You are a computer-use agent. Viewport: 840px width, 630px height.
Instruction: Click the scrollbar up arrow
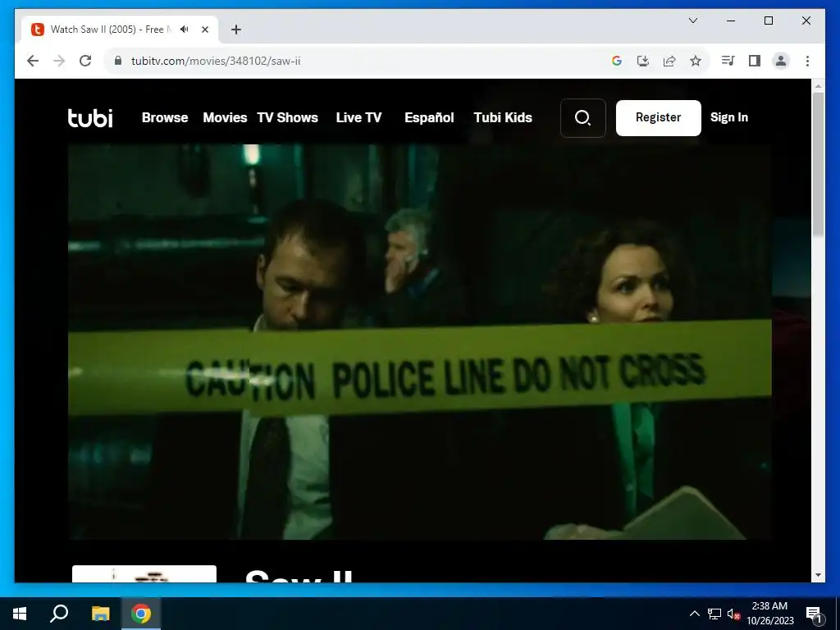pos(818,85)
